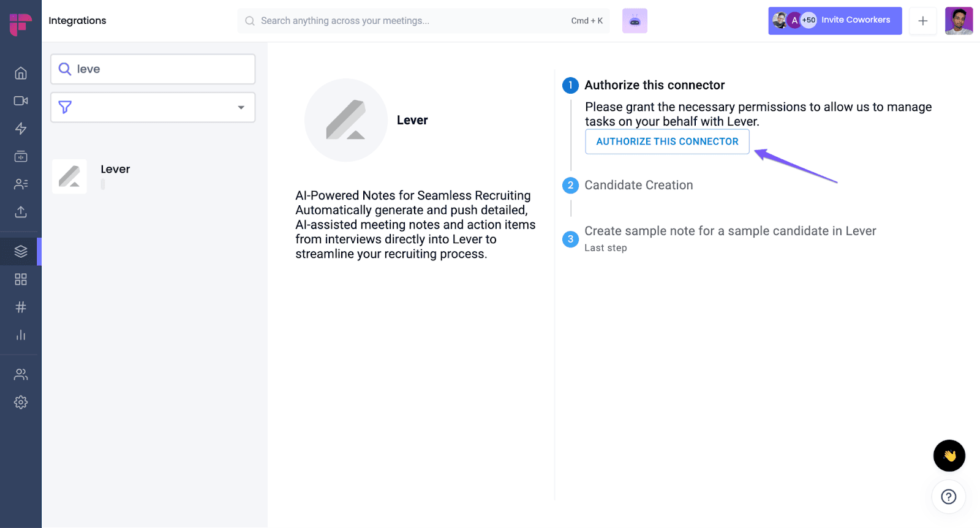Open the Home icon in sidebar
This screenshot has width=980, height=528.
click(21, 73)
